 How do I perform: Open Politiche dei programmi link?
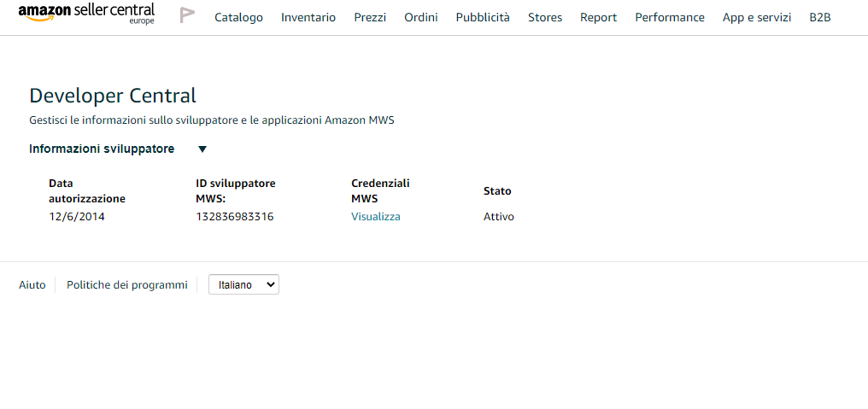127,285
